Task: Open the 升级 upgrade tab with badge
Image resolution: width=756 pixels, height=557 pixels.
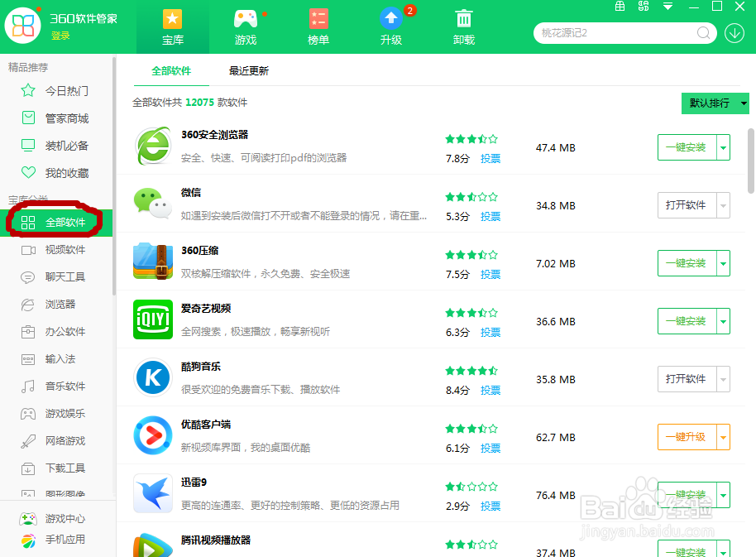Action: coord(391,27)
